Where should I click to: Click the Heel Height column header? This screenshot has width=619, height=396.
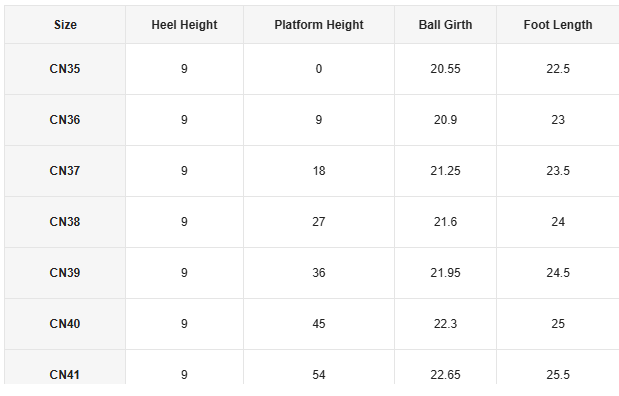pos(184,24)
